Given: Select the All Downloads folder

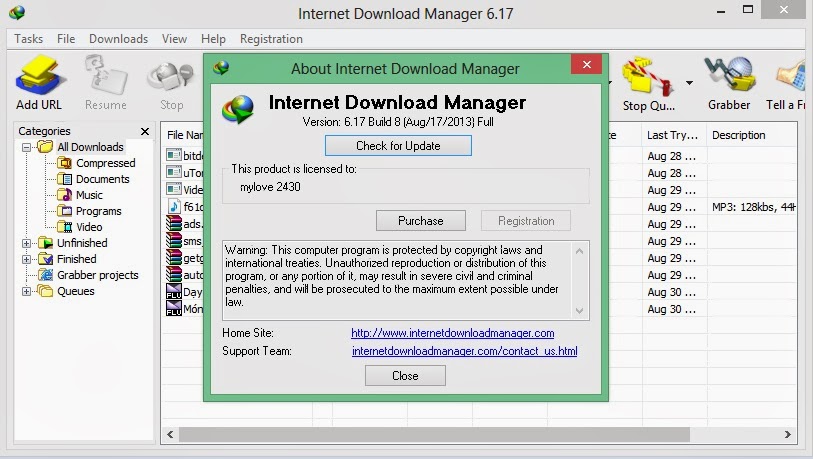Looking at the screenshot, I should 90,147.
